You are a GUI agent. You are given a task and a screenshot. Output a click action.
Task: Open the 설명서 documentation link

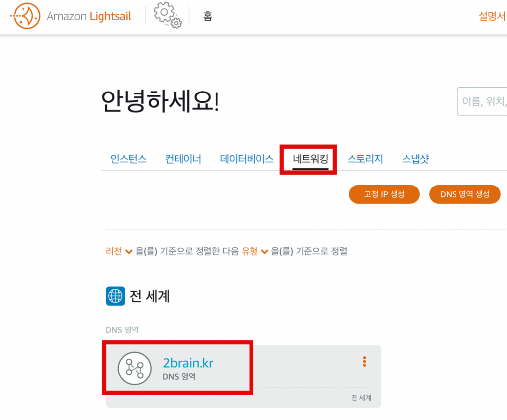click(491, 16)
